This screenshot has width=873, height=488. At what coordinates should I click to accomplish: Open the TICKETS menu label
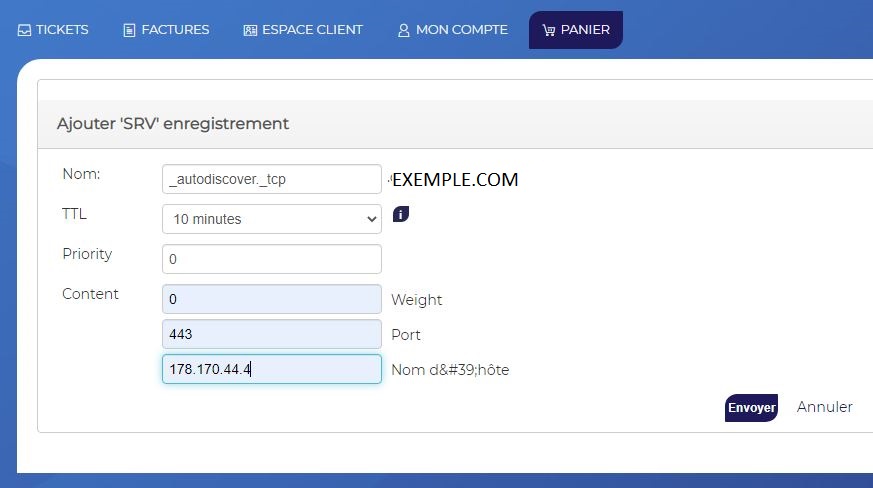point(62,30)
